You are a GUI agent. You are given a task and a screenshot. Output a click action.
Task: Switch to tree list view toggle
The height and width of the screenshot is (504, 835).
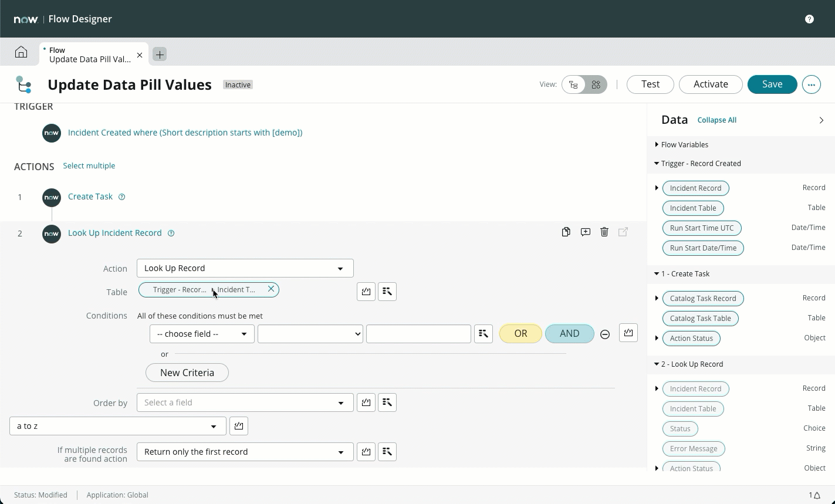pyautogui.click(x=573, y=84)
